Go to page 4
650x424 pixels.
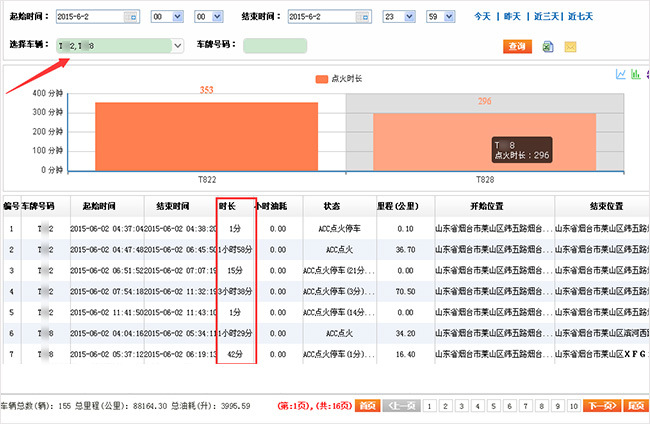click(x=478, y=406)
